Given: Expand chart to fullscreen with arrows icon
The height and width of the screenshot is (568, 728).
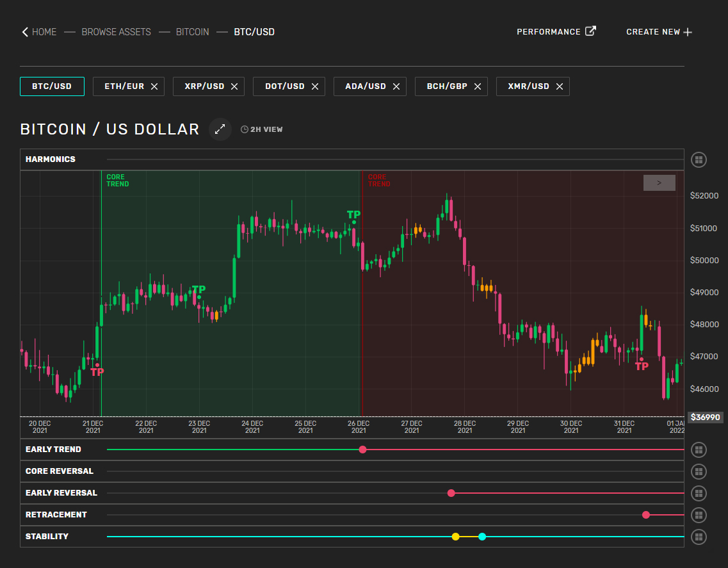Looking at the screenshot, I should coord(220,129).
